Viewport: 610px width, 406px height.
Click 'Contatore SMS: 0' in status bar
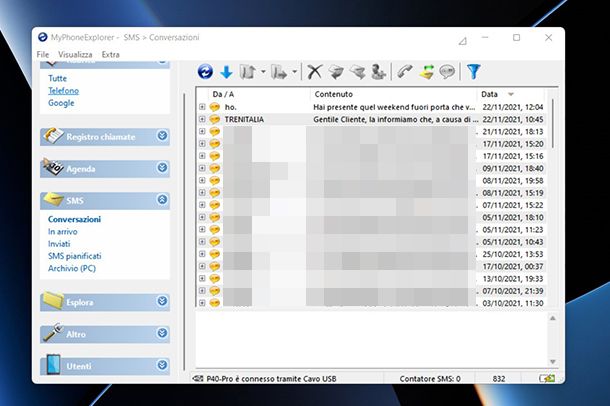[430, 378]
